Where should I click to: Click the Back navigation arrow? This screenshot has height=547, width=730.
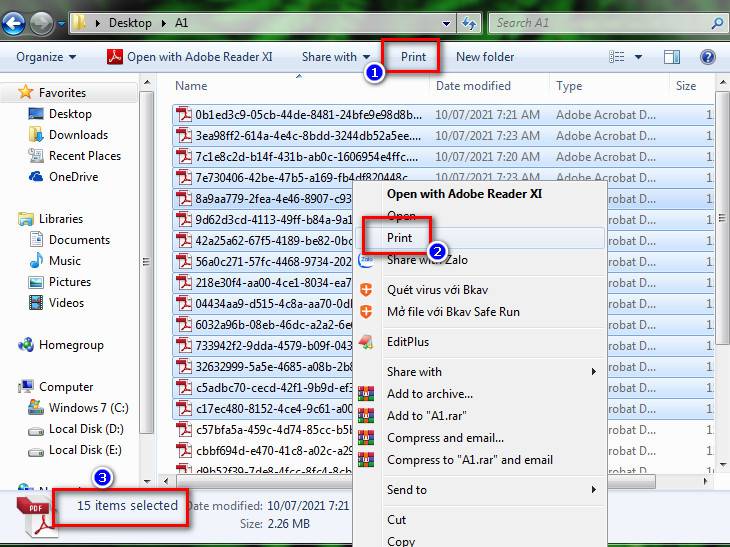pyautogui.click(x=13, y=23)
